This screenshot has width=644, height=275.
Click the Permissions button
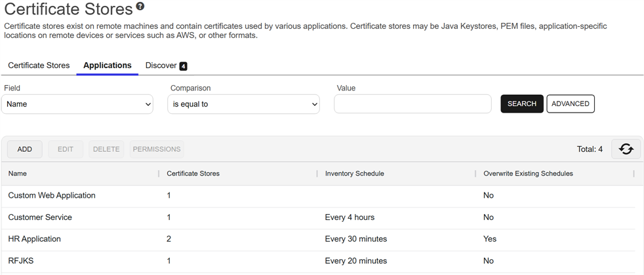pos(157,149)
